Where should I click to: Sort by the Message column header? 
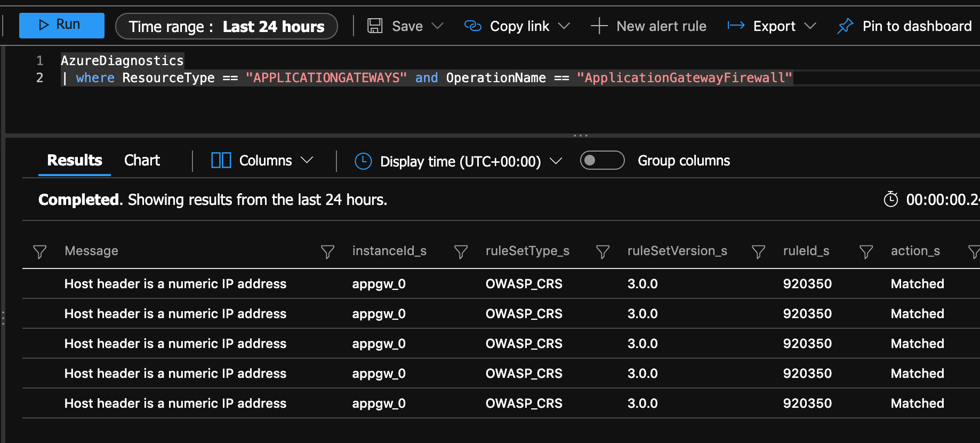pos(91,251)
